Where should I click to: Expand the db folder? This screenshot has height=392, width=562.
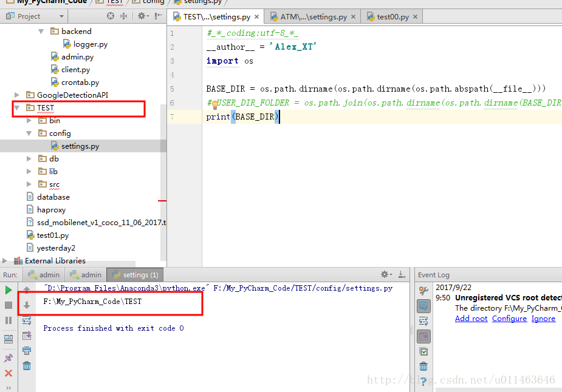click(29, 158)
